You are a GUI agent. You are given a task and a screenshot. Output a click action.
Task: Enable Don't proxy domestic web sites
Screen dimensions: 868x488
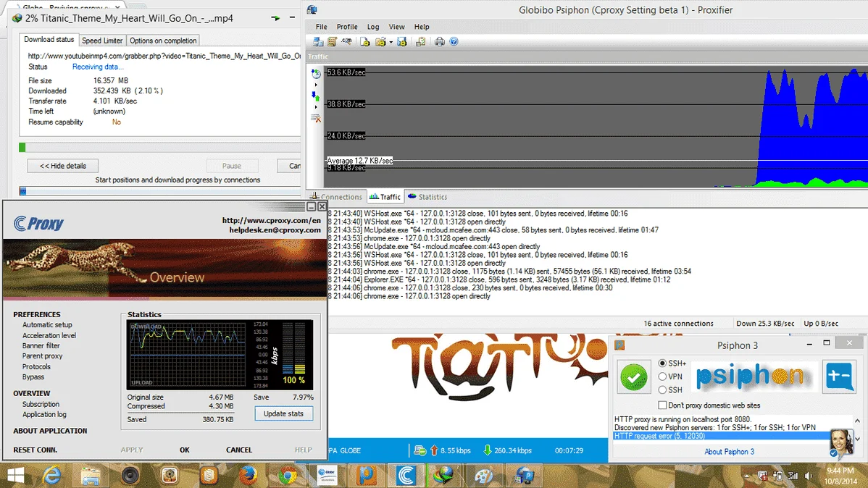click(662, 405)
